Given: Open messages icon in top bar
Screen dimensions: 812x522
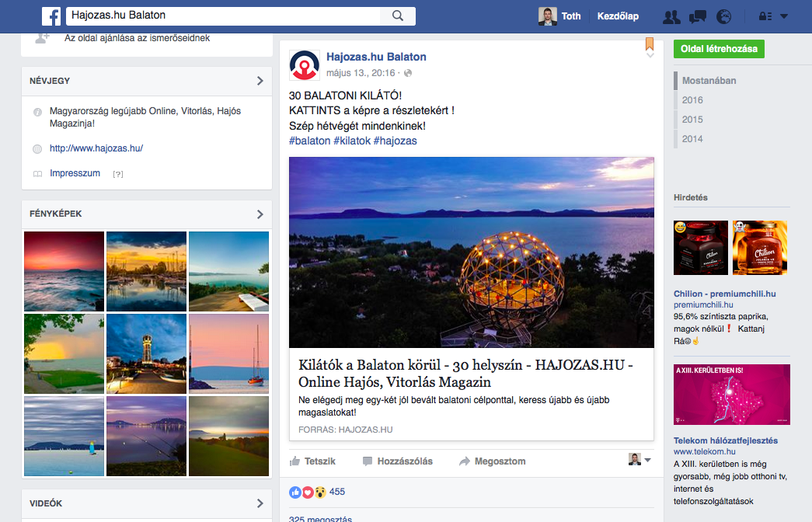Looking at the screenshot, I should pyautogui.click(x=698, y=16).
